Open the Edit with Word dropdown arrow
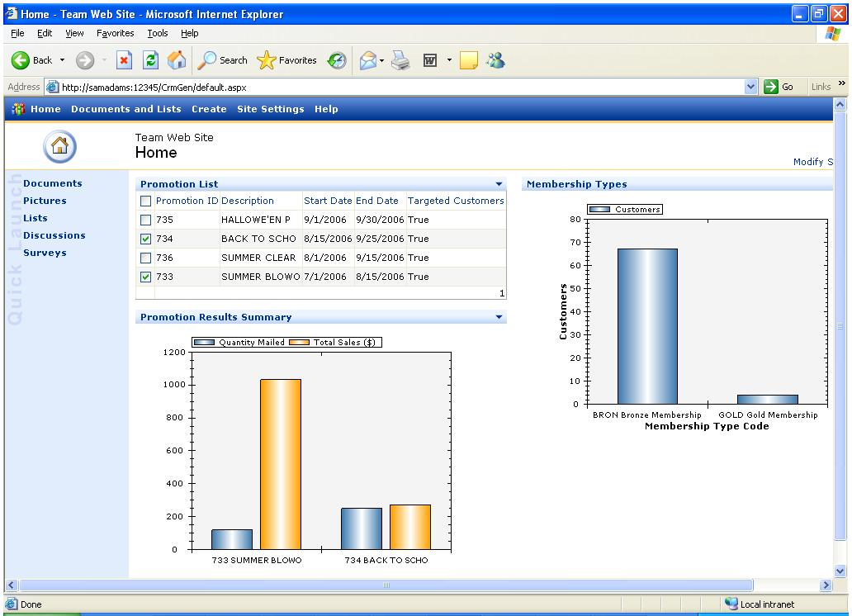The image size is (852, 616). pyautogui.click(x=449, y=60)
